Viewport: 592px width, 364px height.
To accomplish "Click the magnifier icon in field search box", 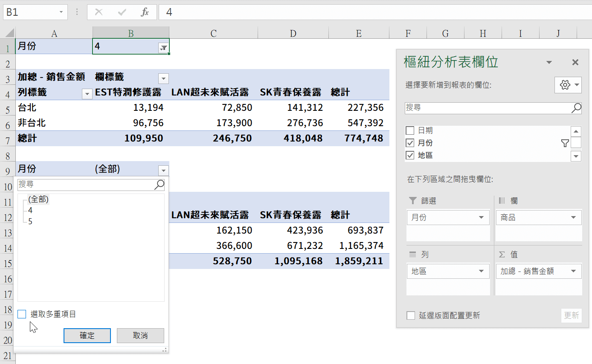I will pyautogui.click(x=576, y=108).
